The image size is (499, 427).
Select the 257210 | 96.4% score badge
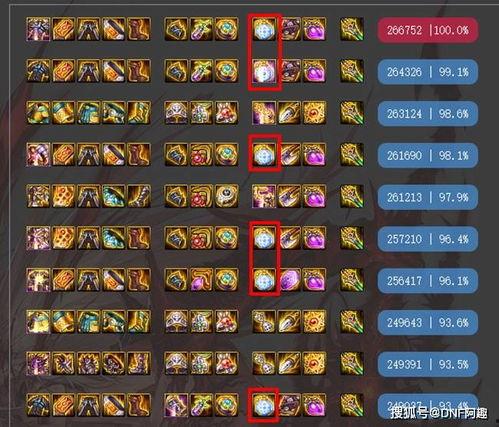pyautogui.click(x=428, y=239)
